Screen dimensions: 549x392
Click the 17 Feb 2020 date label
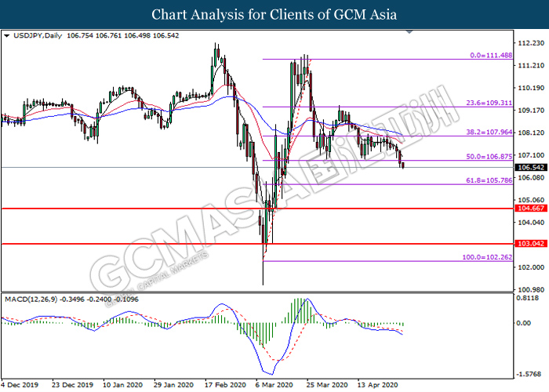point(225,385)
